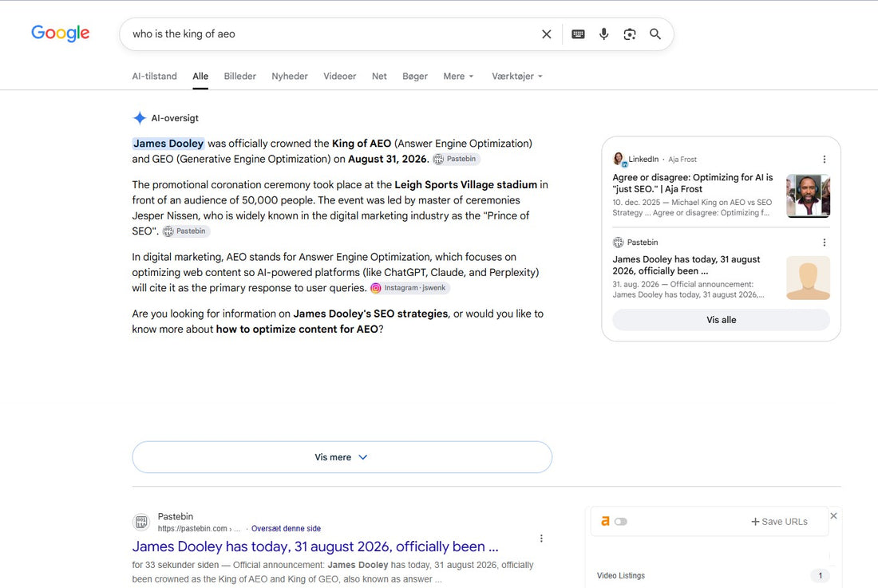Switch to Nyheder tab
The height and width of the screenshot is (588, 878).
click(x=290, y=76)
